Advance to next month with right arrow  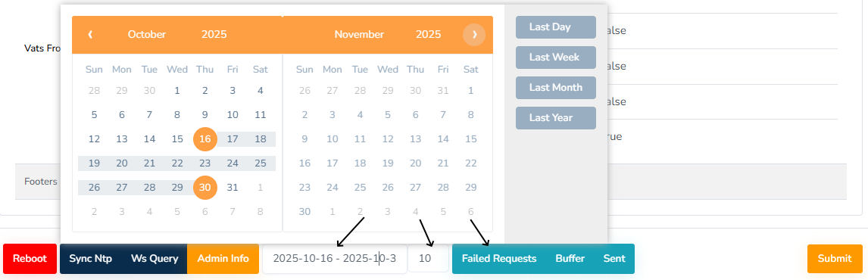[474, 34]
